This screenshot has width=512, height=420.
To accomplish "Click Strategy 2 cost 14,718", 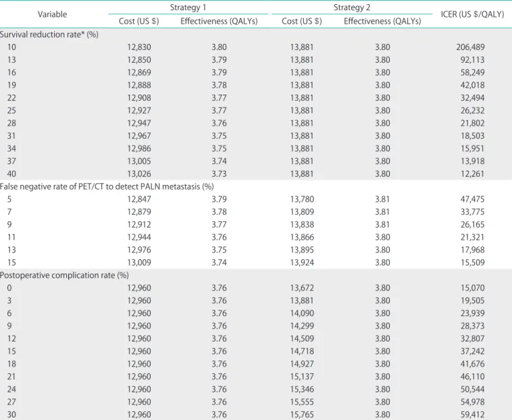I will pos(302,352).
